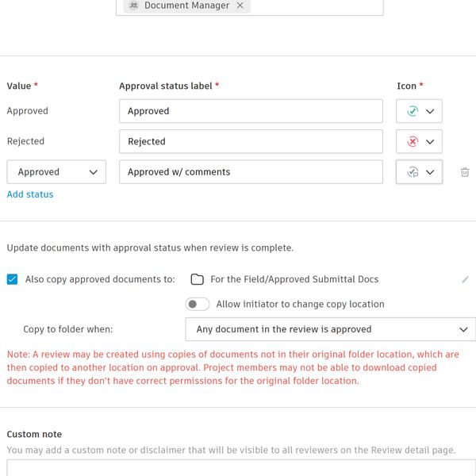The height and width of the screenshot is (476, 476).
Task: Delete the Approved w/ comments status
Action: [x=465, y=172]
